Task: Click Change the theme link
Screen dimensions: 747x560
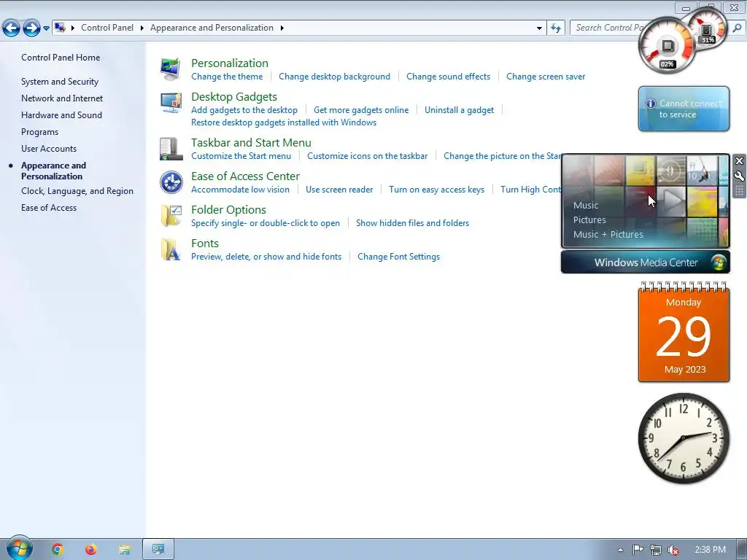Action: [227, 77]
